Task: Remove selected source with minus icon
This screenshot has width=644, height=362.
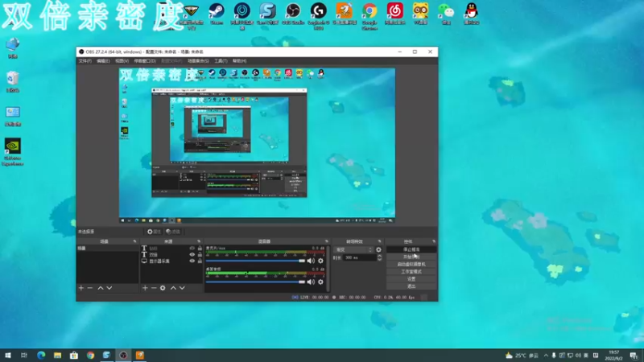Action: 154,288
